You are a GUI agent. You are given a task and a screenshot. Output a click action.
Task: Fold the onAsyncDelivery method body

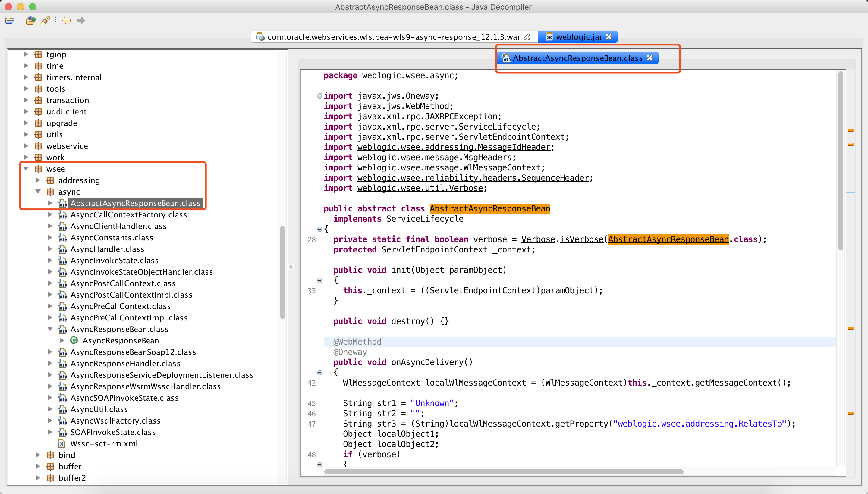tap(319, 373)
